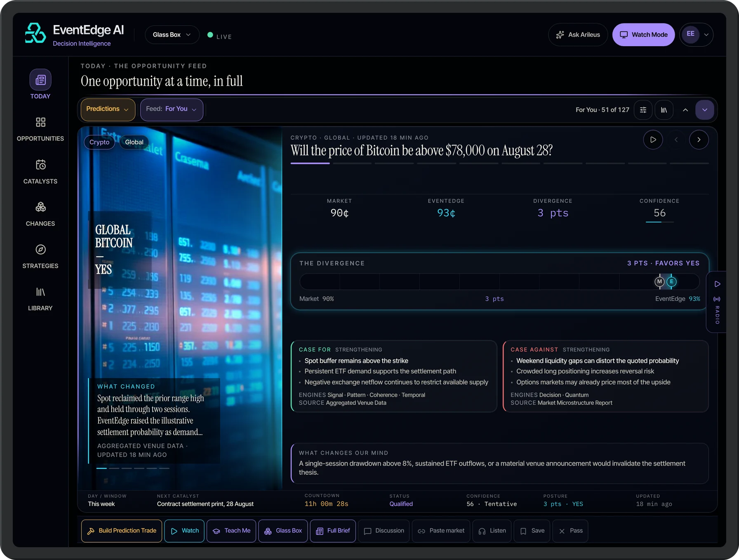The width and height of the screenshot is (739, 560).
Task: Pass on this opportunity
Action: pyautogui.click(x=570, y=531)
